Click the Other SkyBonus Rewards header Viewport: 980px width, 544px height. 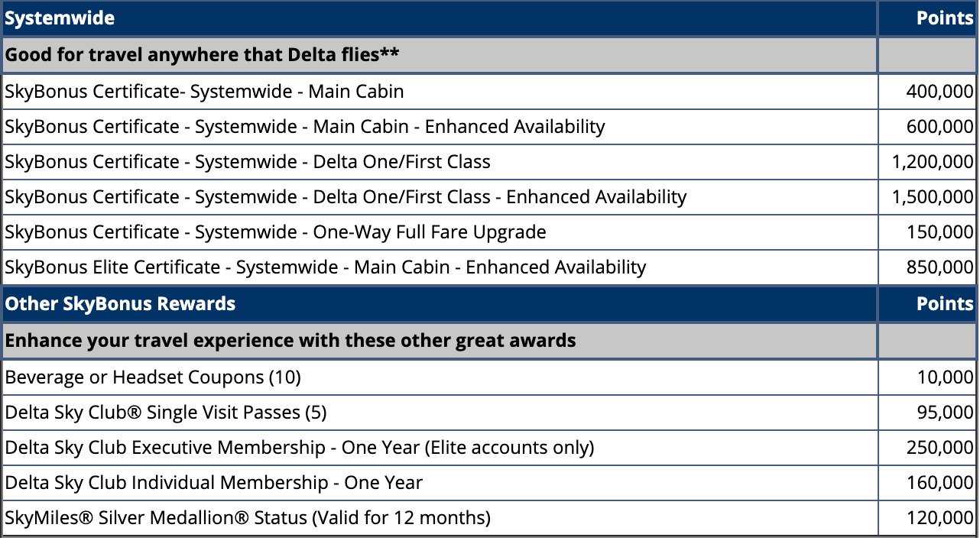[x=120, y=304]
